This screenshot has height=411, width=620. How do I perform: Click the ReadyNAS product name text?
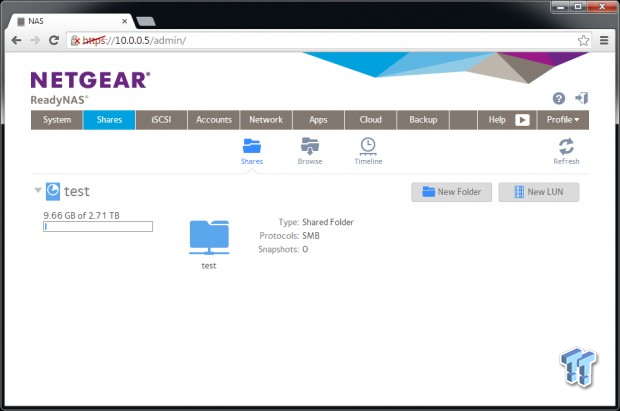(59, 100)
